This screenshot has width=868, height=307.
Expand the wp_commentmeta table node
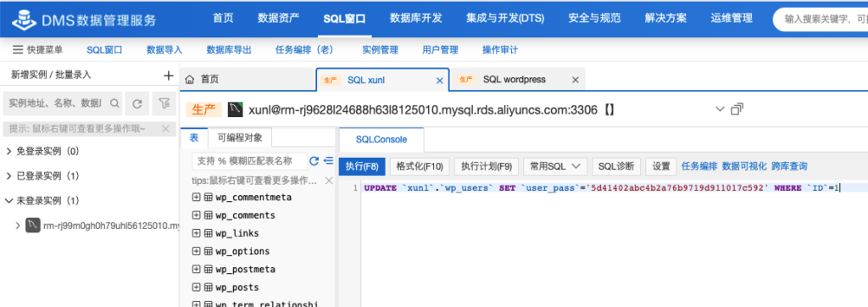(196, 198)
